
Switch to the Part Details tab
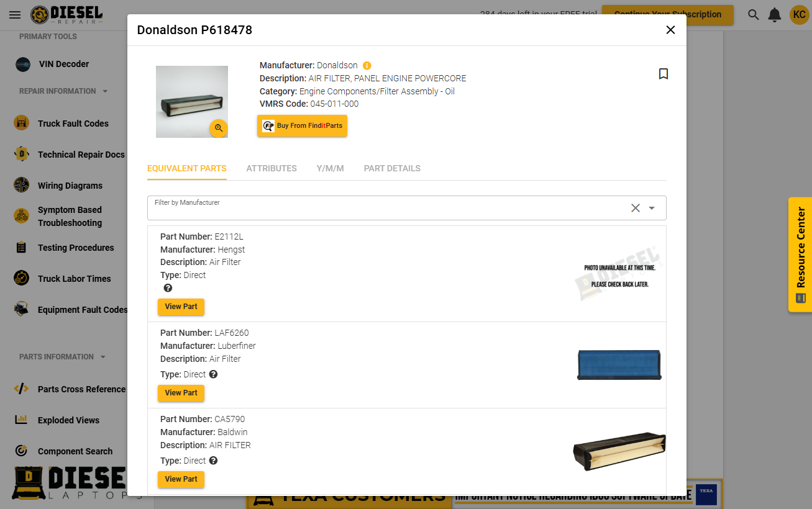pos(392,168)
